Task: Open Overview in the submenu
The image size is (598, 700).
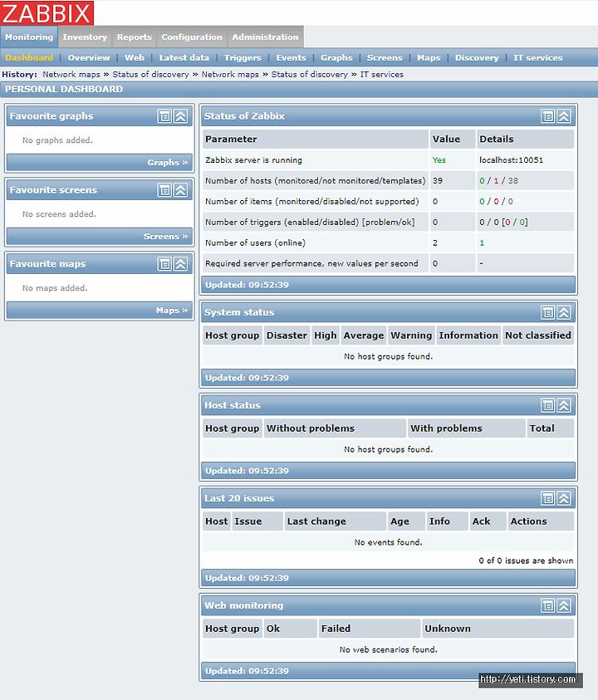Action: pyautogui.click(x=89, y=57)
